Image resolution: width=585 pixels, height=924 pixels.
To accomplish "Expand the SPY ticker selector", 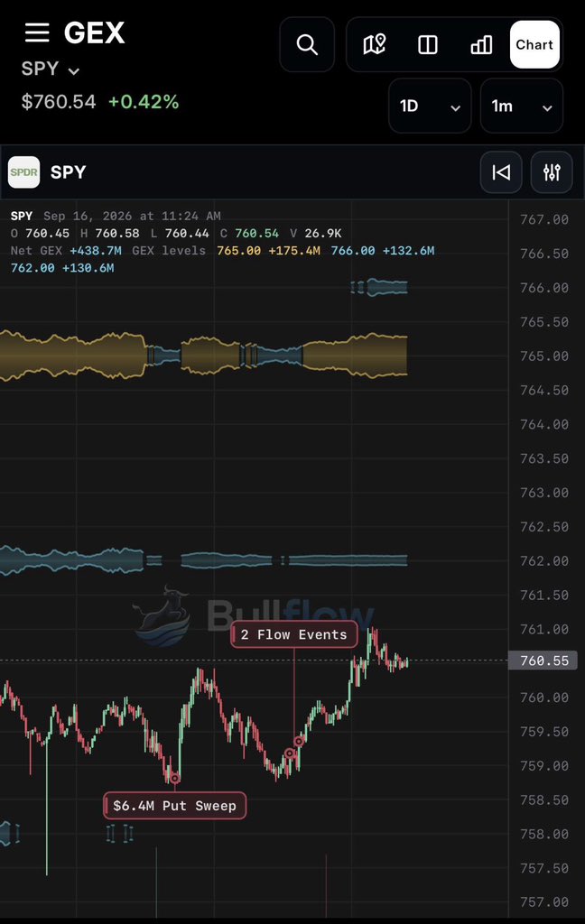I will (x=51, y=69).
